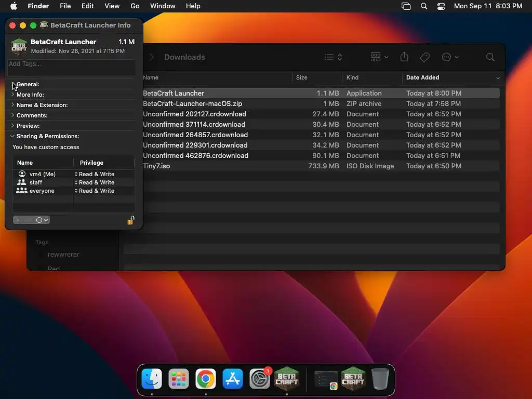The width and height of the screenshot is (532, 399).
Task: Add a user with the plus button
Action: coord(18,220)
